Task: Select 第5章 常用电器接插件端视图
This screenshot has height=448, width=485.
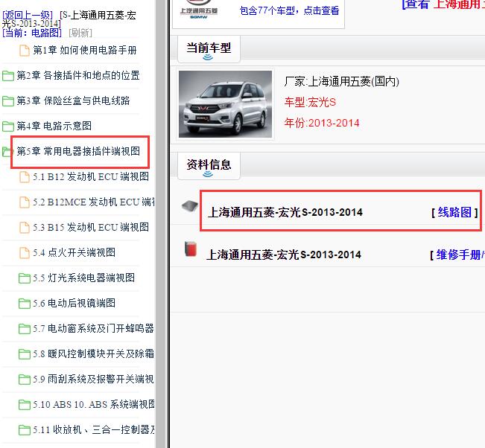Action: click(x=78, y=151)
